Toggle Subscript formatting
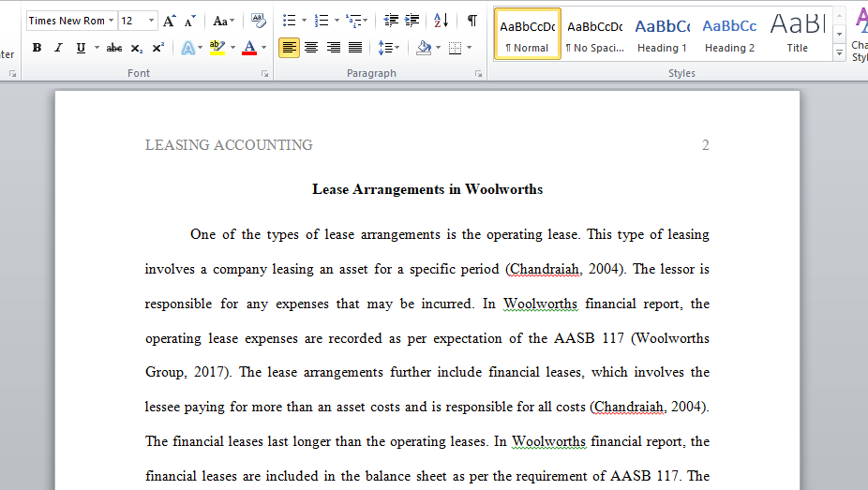Viewport: 868px width, 490px height. click(136, 48)
